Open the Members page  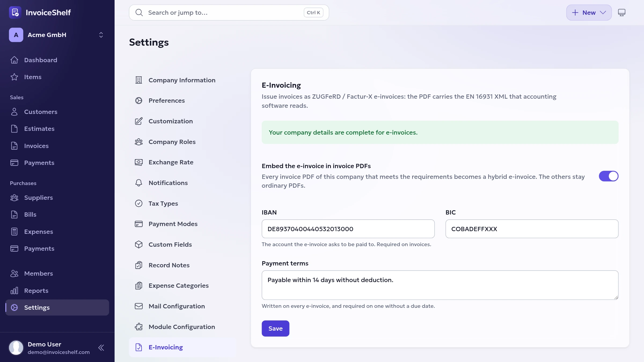[x=57, y=274]
